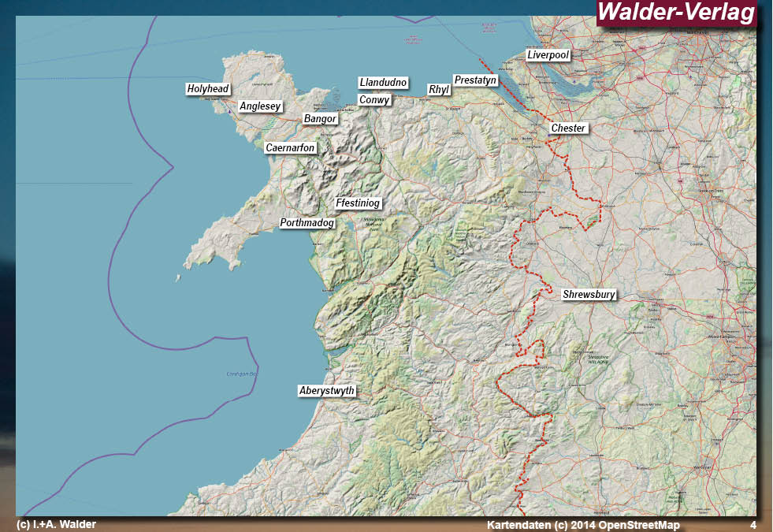Image resolution: width=773 pixels, height=532 pixels.
Task: Click the Holyhead place label
Action: click(208, 89)
